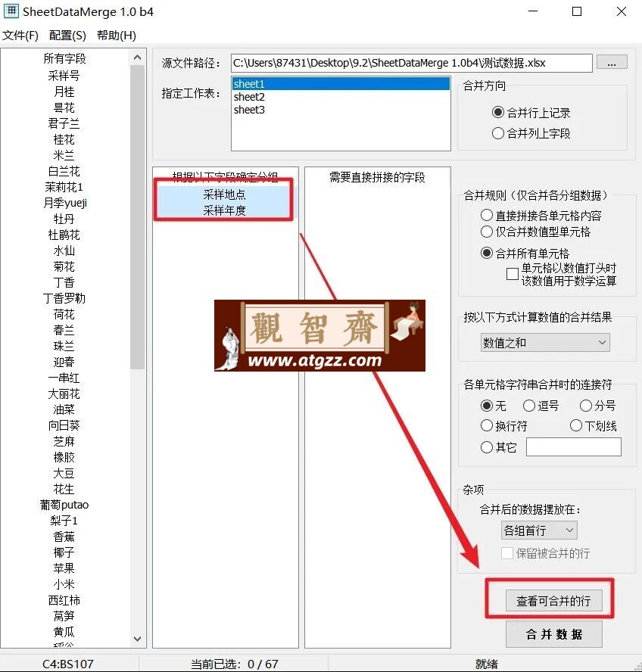
Task: Open the 数值之和 calculation dropdown
Action: 544,342
